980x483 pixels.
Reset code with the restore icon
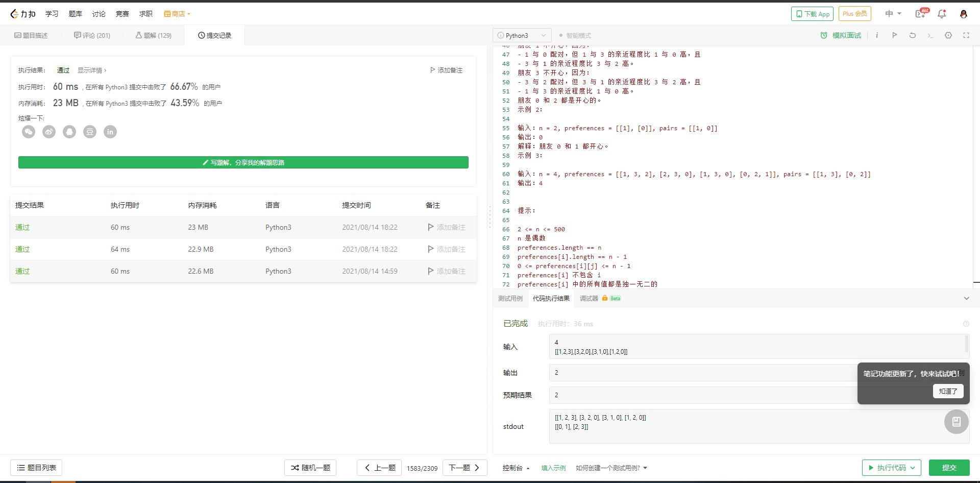(913, 35)
